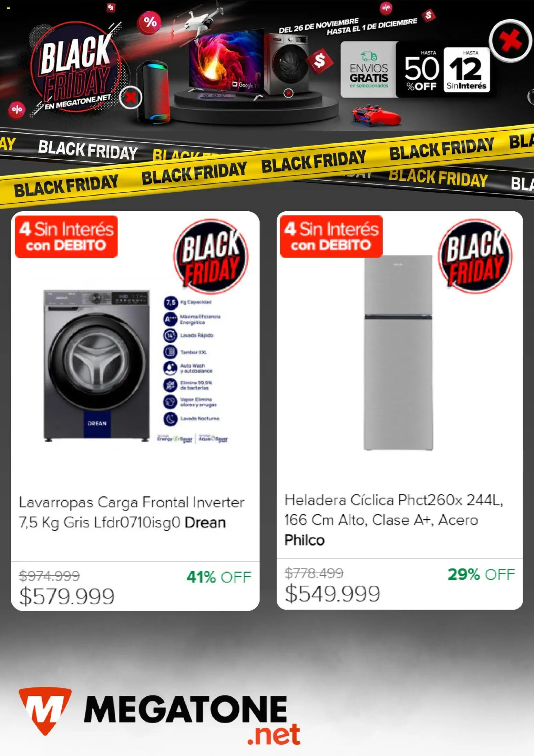Image resolution: width=534 pixels, height=756 pixels.
Task: Click the Lavado Nocturno moon icon
Action: (170, 419)
